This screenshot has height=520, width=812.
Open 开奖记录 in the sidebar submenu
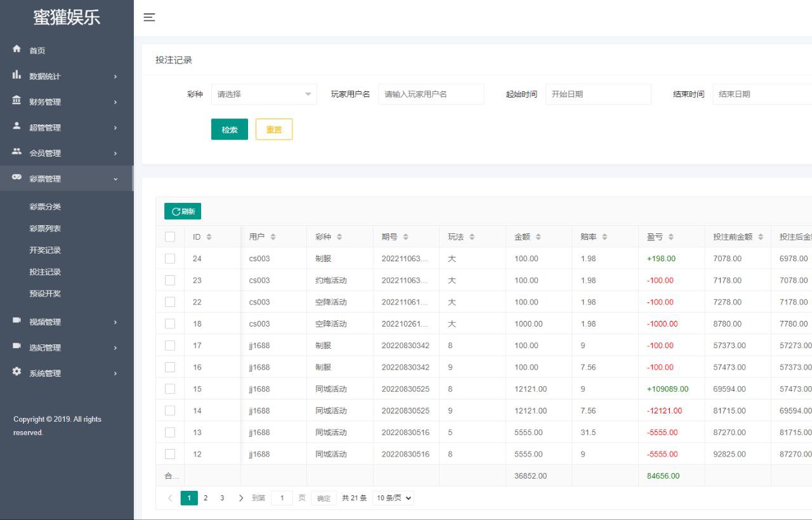click(45, 250)
